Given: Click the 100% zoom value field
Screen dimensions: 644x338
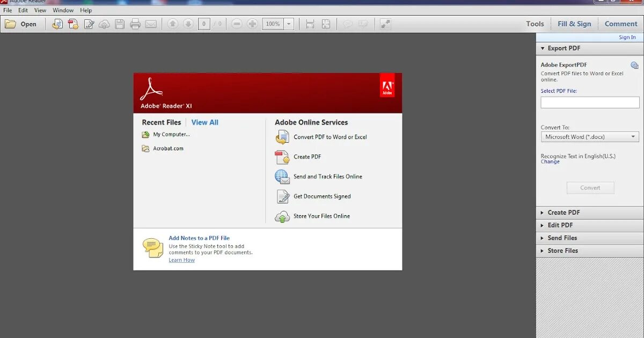Looking at the screenshot, I should point(273,24).
